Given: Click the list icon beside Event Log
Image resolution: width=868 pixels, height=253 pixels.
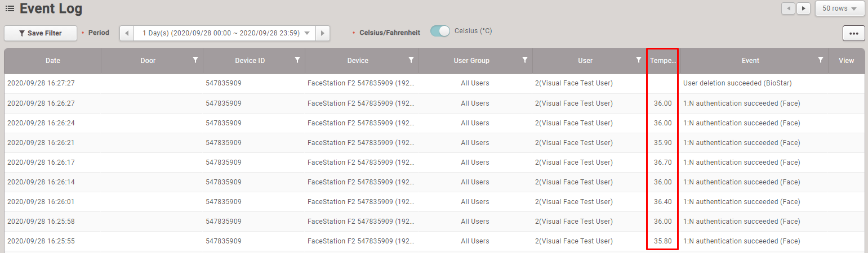Looking at the screenshot, I should pyautogui.click(x=10, y=9).
